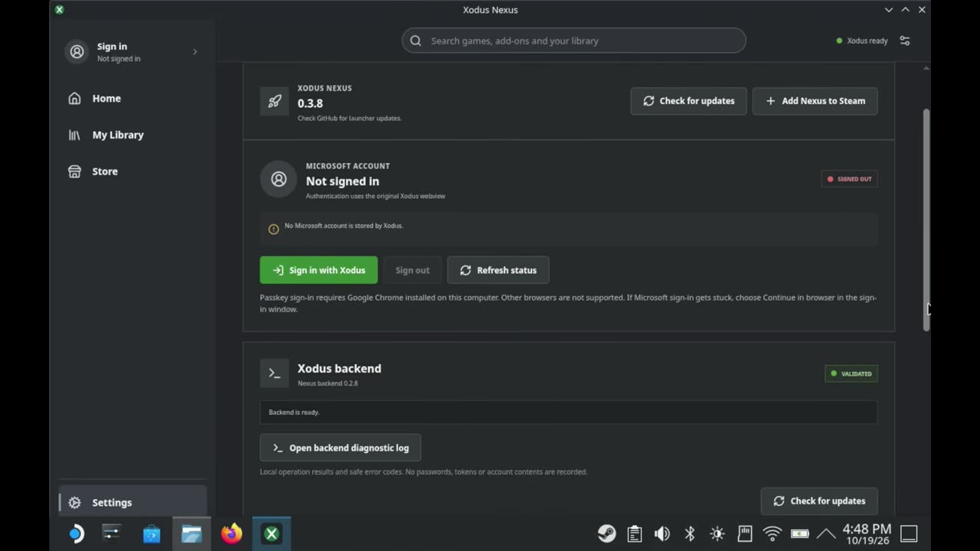Viewport: 980px width, 551px height.
Task: Click Check for updates below the backend section
Action: pos(819,501)
